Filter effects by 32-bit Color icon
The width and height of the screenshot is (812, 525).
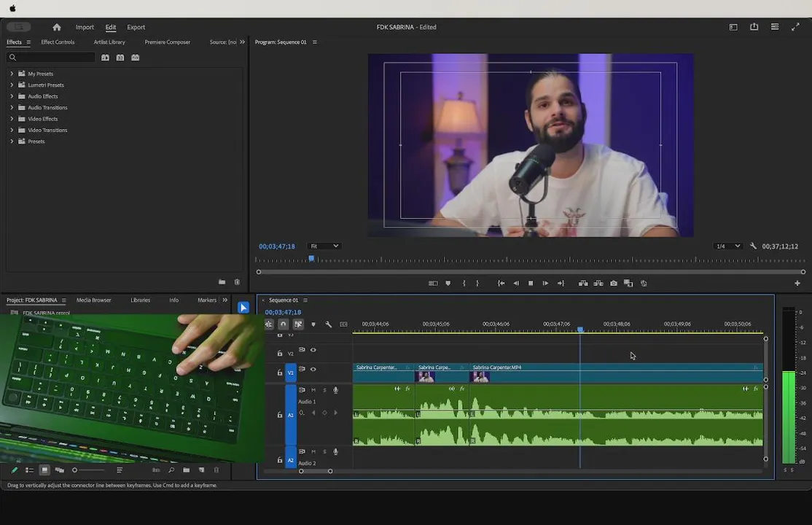coord(120,58)
